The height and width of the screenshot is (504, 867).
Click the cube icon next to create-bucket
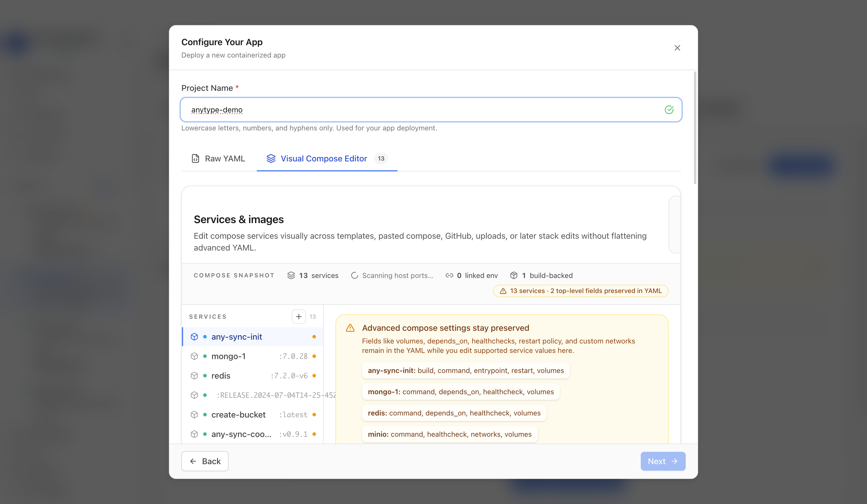tap(194, 415)
